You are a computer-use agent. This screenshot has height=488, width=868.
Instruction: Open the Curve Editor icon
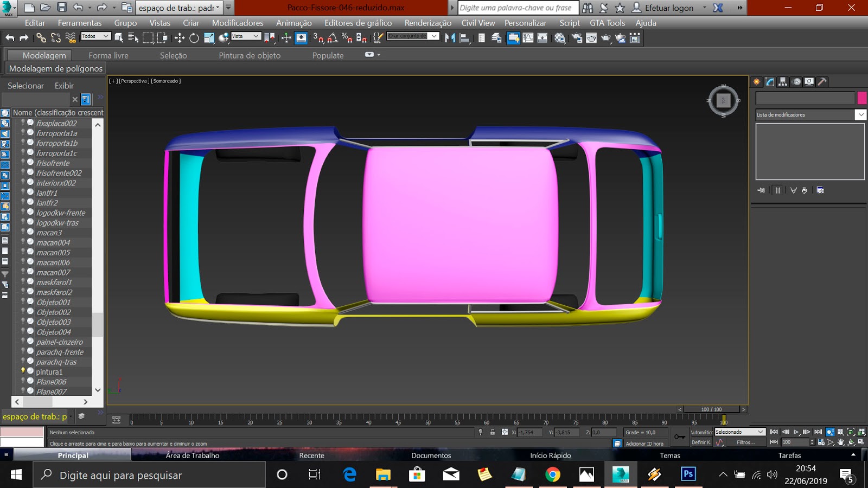point(528,38)
